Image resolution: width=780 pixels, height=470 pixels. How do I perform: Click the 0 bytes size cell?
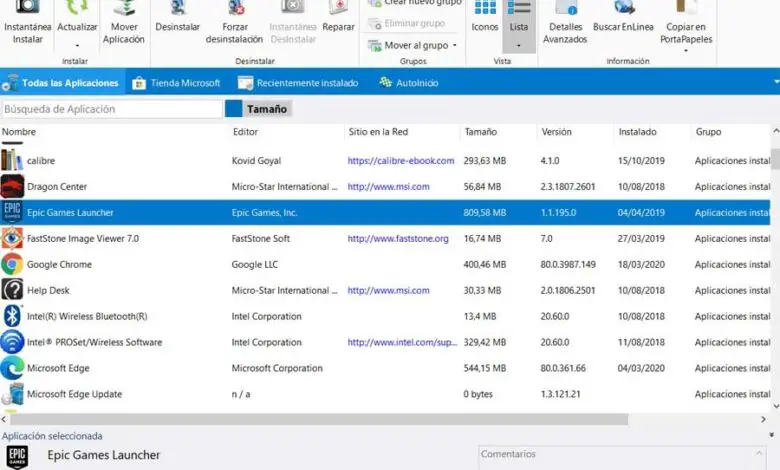(x=478, y=394)
